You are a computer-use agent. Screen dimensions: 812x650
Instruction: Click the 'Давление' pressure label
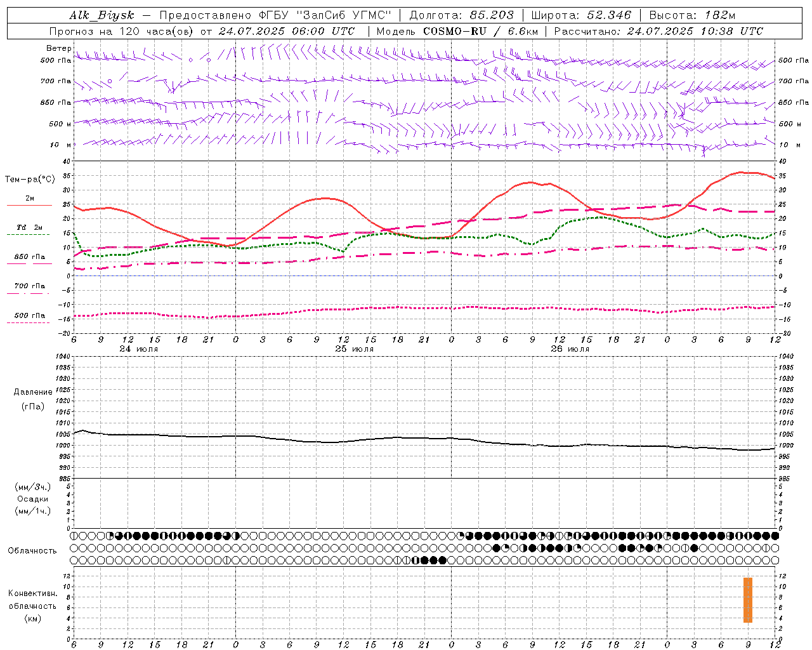(33, 392)
